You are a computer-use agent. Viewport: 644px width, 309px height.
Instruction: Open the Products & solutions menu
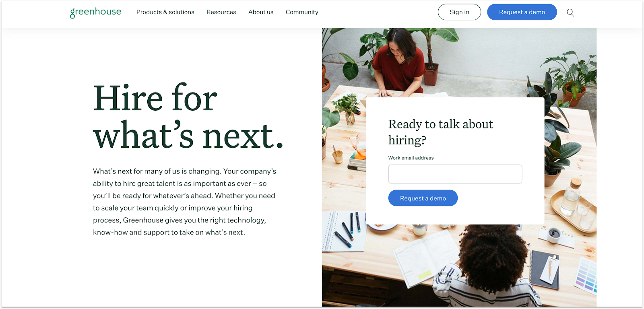click(x=165, y=12)
